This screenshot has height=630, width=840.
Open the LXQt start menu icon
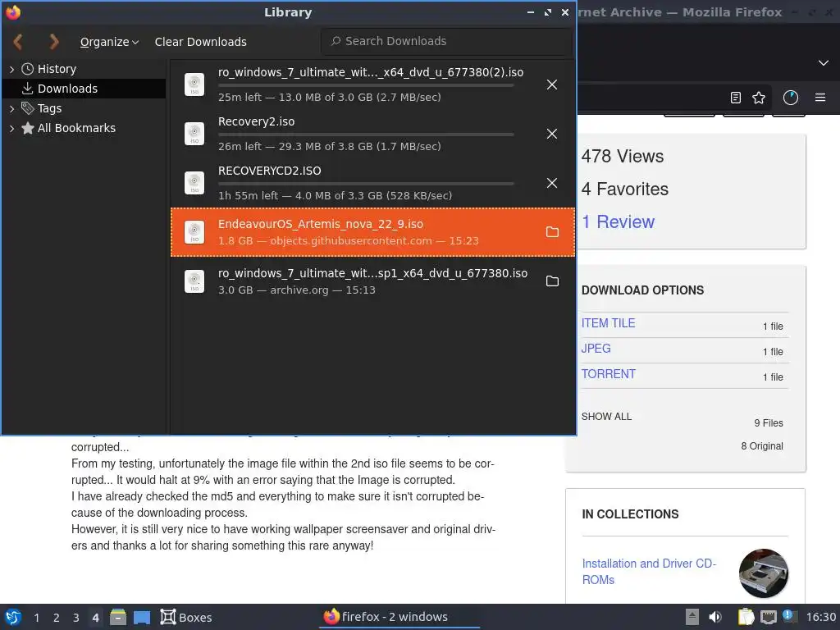tap(13, 617)
